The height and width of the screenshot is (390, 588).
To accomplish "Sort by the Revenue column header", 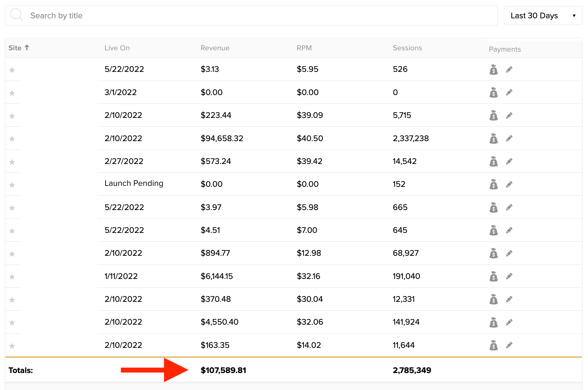I will [215, 48].
